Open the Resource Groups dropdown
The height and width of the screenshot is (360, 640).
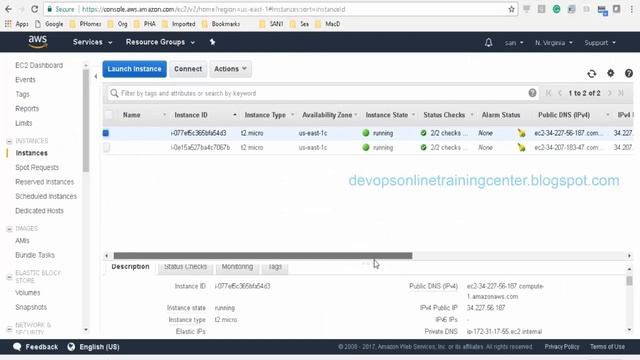tap(160, 42)
